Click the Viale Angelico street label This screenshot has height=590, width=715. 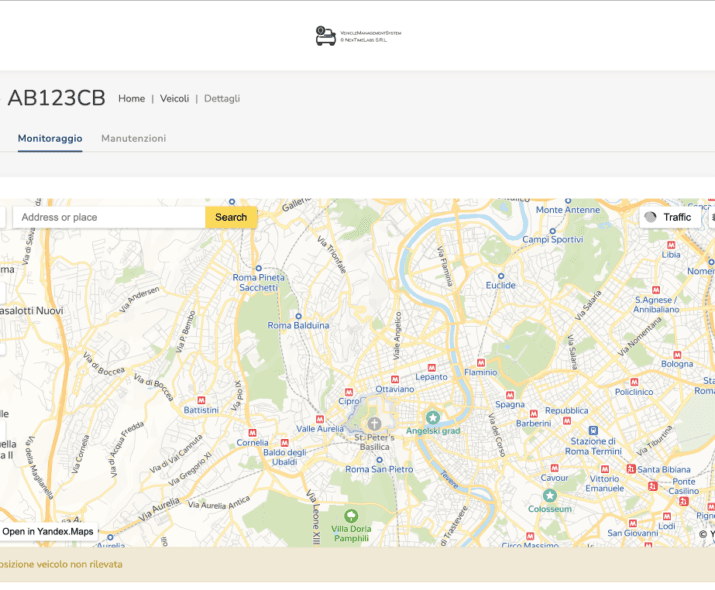tap(397, 335)
